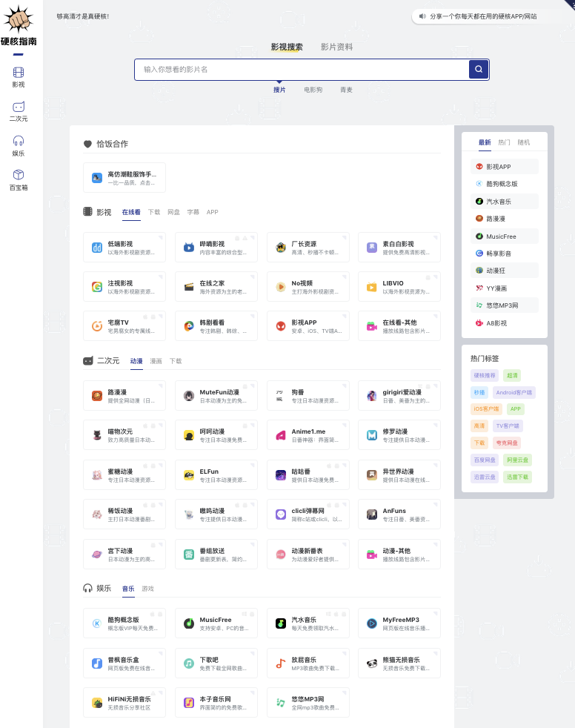
Task: Switch 影视 section to APP tab
Action: 212,212
